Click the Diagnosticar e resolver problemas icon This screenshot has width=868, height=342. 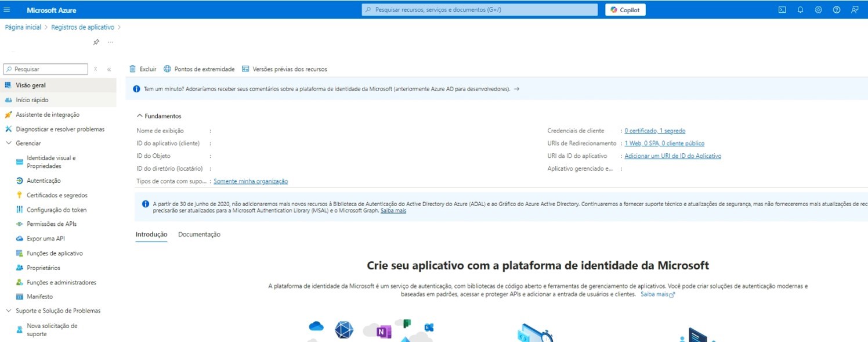[8, 129]
